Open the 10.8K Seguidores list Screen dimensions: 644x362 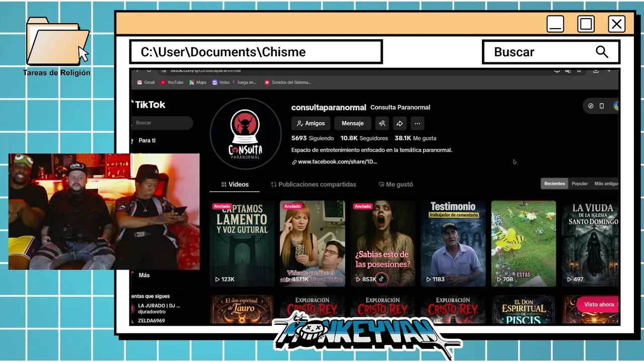point(364,138)
